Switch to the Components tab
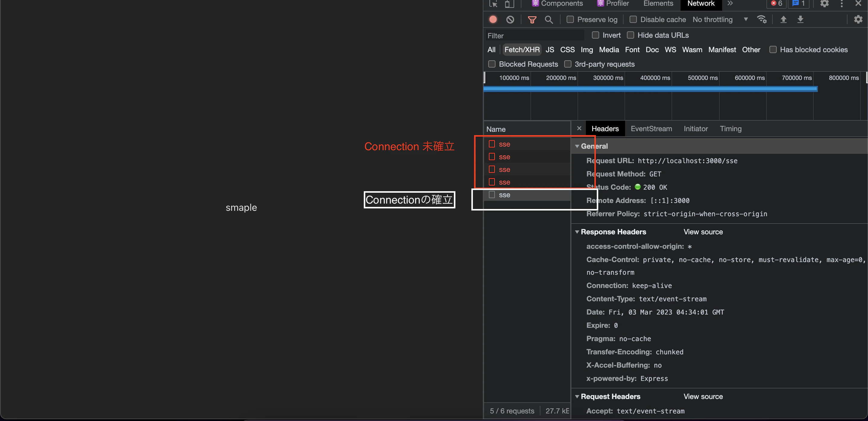The height and width of the screenshot is (421, 868). (x=557, y=3)
